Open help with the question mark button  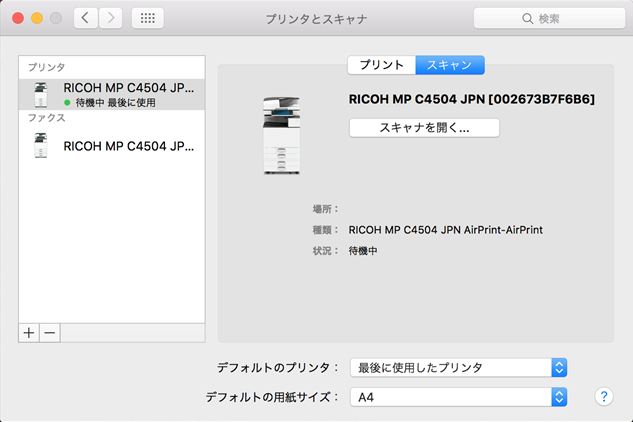click(603, 397)
